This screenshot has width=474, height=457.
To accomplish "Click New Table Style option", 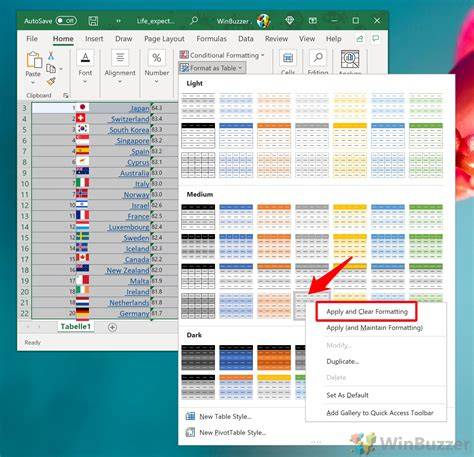I will click(x=225, y=416).
